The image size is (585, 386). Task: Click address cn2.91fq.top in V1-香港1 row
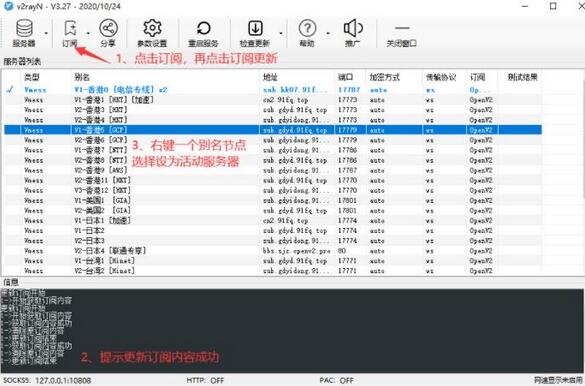coord(285,100)
